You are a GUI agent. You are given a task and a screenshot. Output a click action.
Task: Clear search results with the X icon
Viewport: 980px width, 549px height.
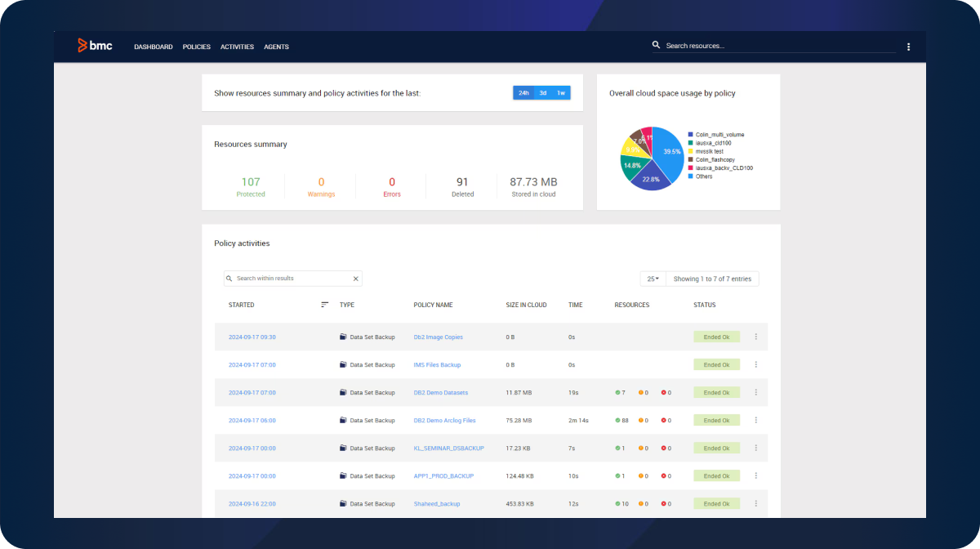pos(355,278)
